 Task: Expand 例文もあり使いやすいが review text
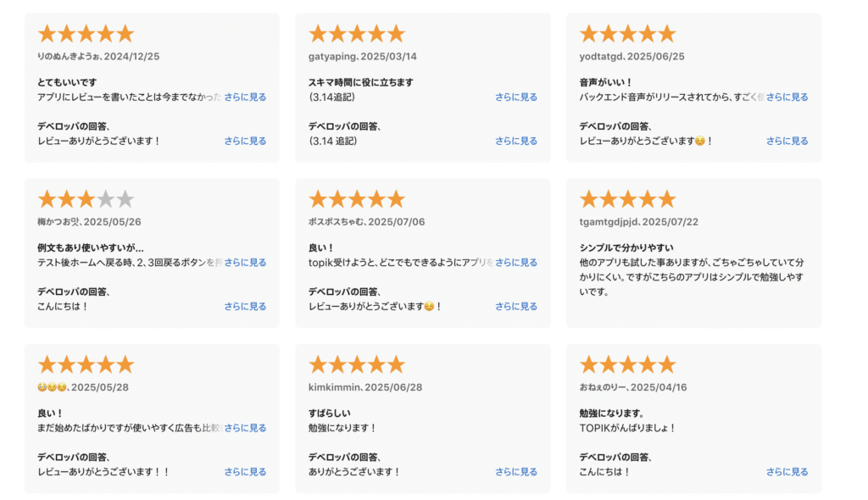pyautogui.click(x=245, y=263)
